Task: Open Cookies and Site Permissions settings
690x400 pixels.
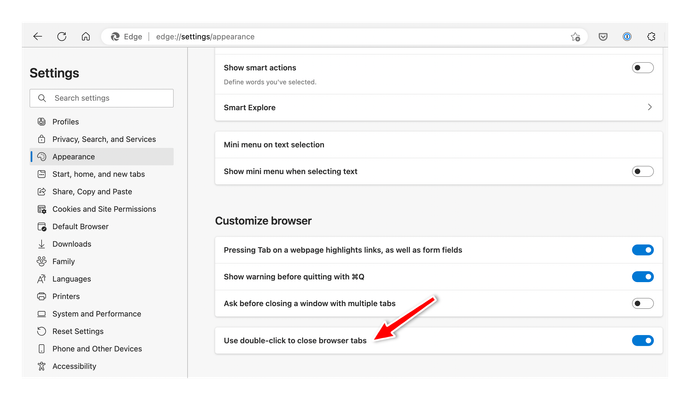Action: [104, 209]
